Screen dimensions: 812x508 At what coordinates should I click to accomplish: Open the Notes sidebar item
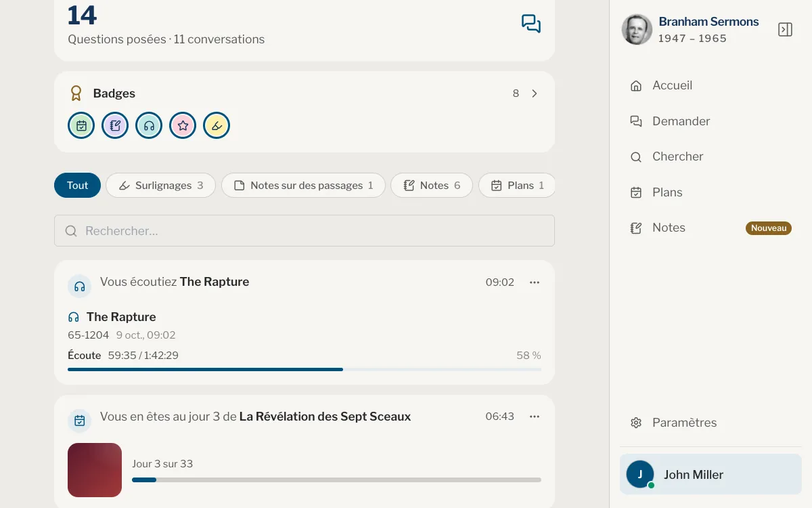tap(710, 228)
